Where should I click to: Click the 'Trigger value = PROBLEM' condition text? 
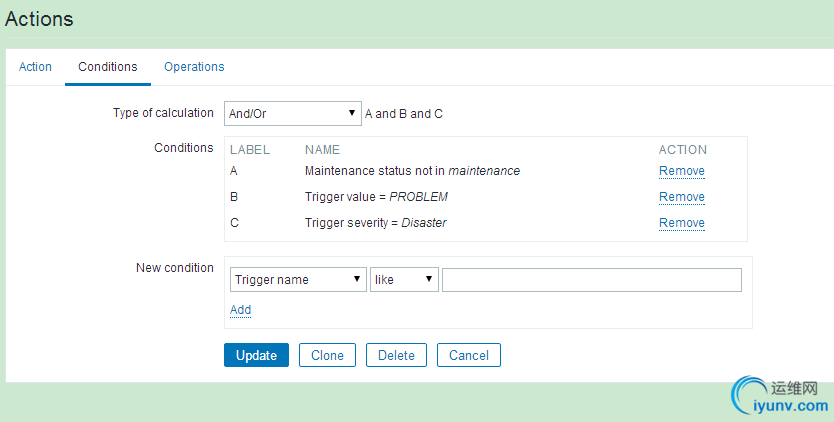[376, 197]
